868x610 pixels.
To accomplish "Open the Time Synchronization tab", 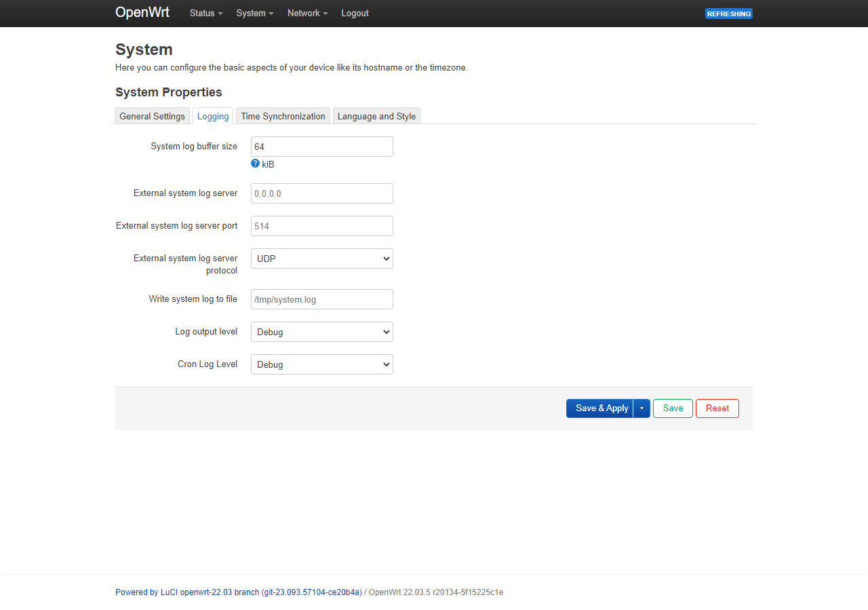I will (x=283, y=116).
